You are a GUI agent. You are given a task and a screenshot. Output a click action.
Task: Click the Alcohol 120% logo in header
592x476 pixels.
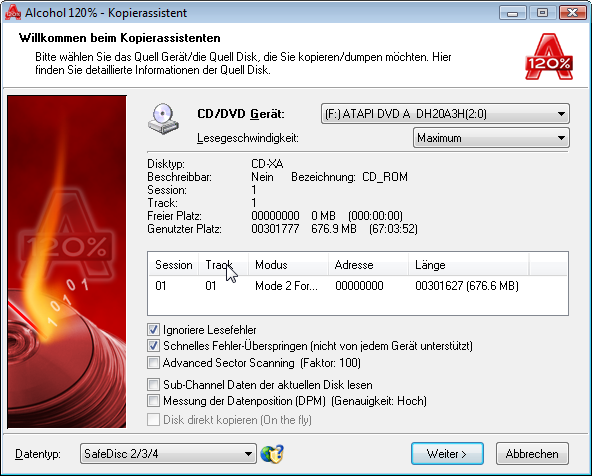[x=549, y=57]
